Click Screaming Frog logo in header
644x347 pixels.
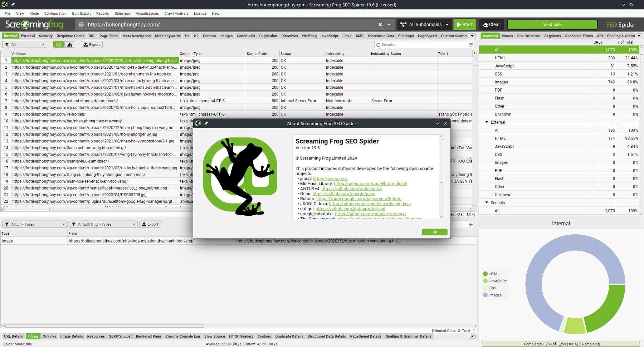tap(34, 25)
